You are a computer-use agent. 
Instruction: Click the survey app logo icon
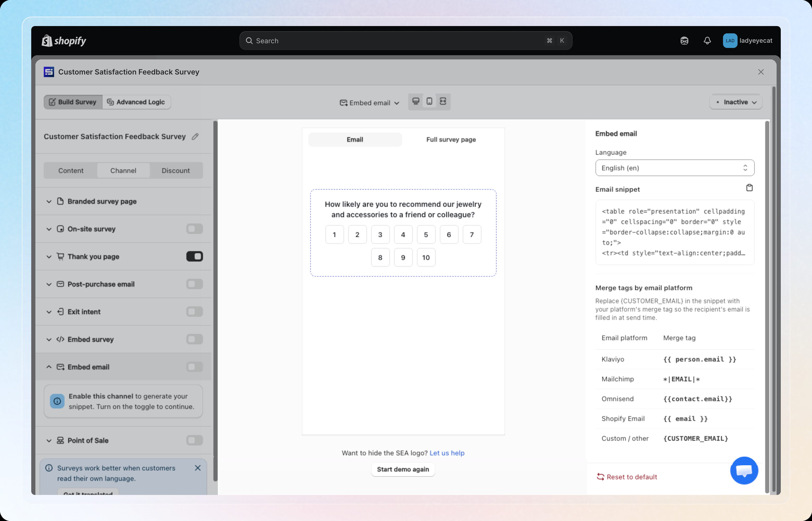coord(49,72)
